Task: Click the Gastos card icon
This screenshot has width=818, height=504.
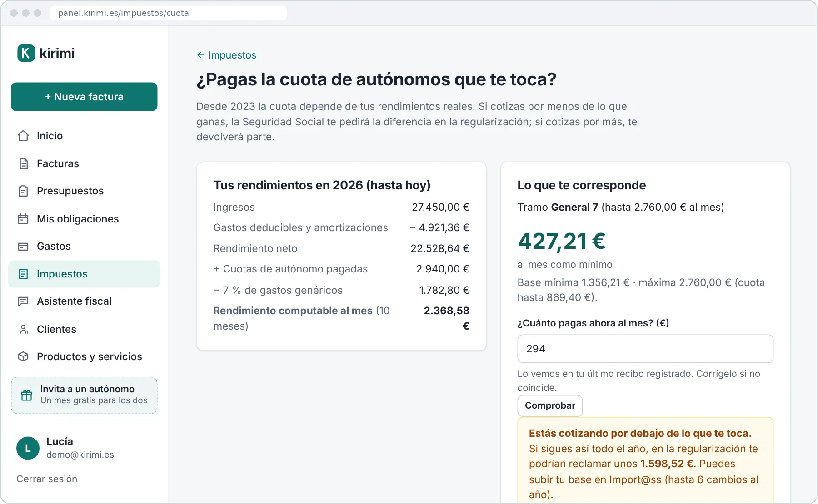Action: pyautogui.click(x=23, y=247)
